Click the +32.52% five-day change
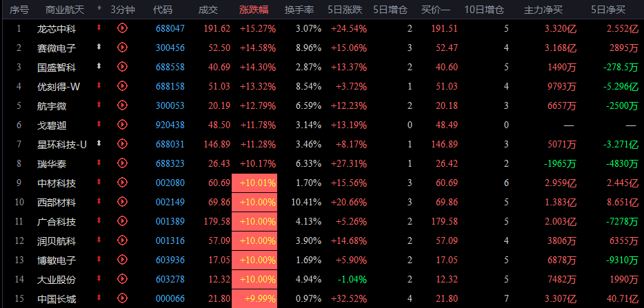 coord(349,299)
